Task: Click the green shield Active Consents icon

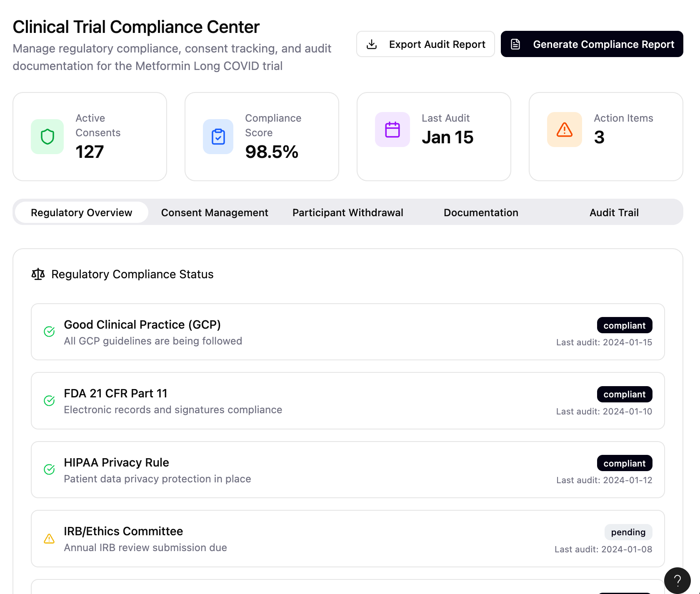Action: point(47,137)
